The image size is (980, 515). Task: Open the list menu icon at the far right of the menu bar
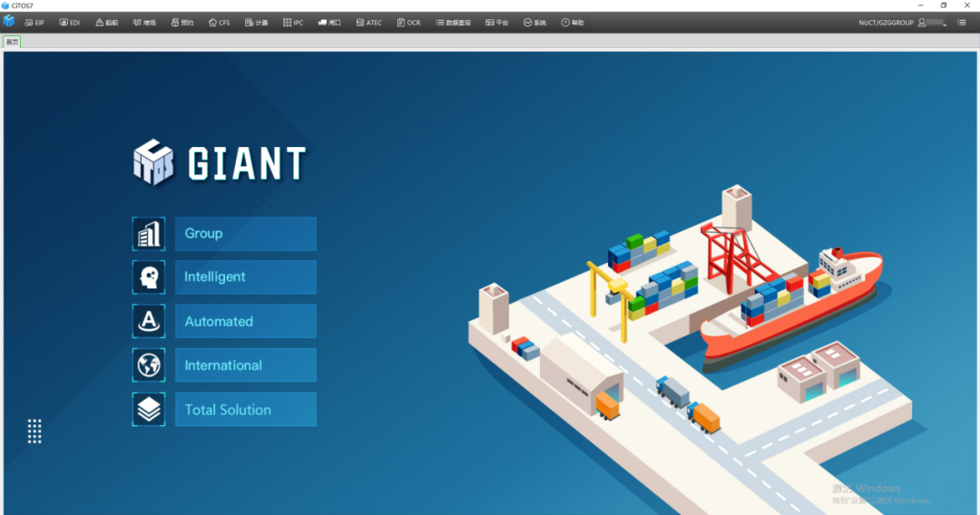click(961, 23)
